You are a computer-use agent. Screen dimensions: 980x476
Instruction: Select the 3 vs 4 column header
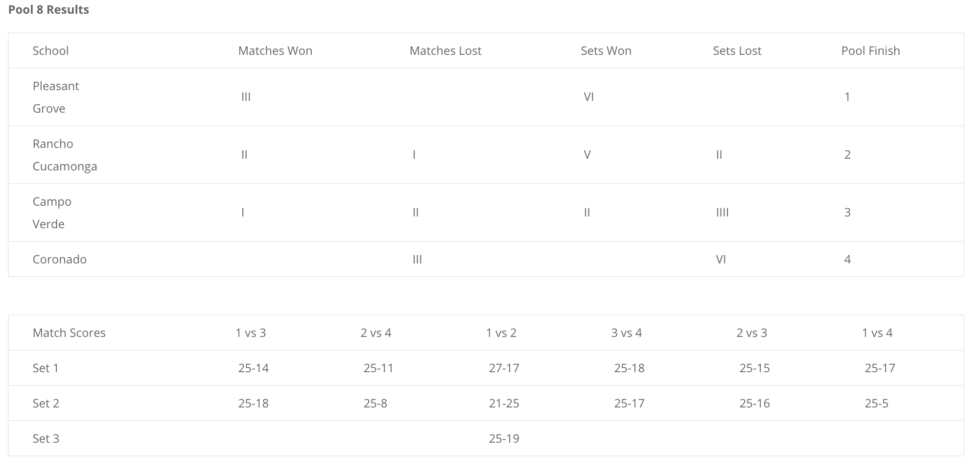click(627, 333)
